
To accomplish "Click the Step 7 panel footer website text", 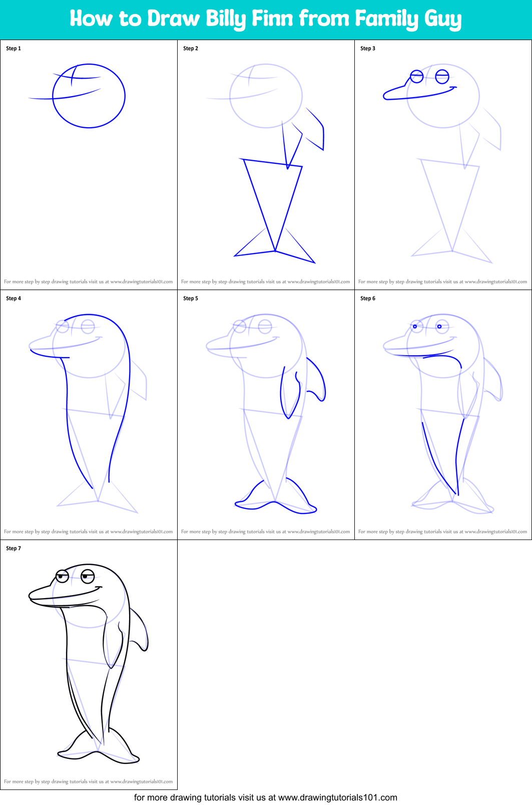I will coord(89,781).
